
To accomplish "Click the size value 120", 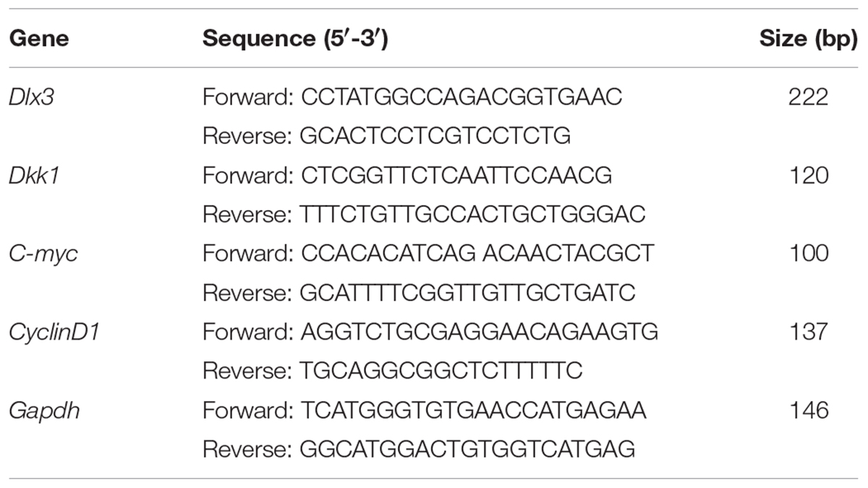I will tap(808, 176).
